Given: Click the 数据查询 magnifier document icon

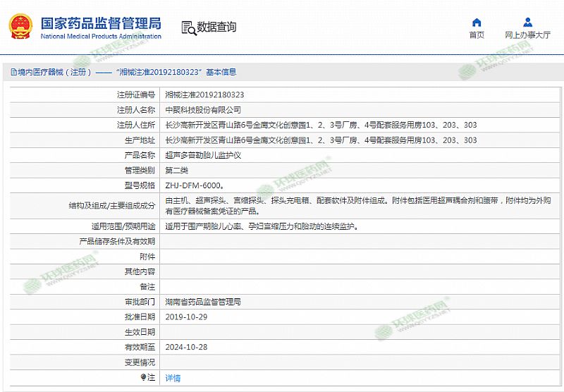Looking at the screenshot, I should pyautogui.click(x=188, y=27).
